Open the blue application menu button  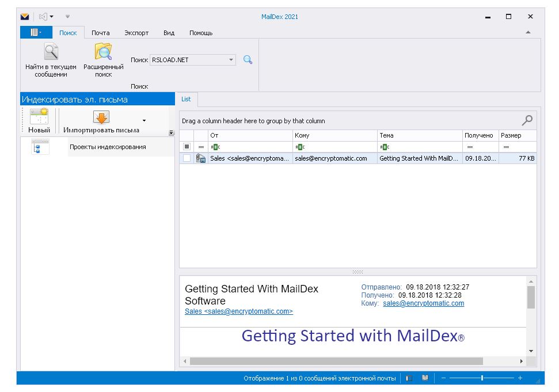point(36,32)
